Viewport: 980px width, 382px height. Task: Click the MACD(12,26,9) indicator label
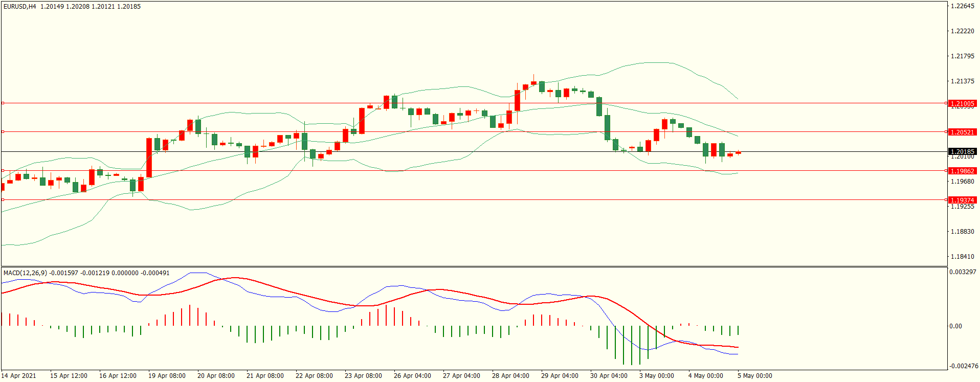point(25,273)
